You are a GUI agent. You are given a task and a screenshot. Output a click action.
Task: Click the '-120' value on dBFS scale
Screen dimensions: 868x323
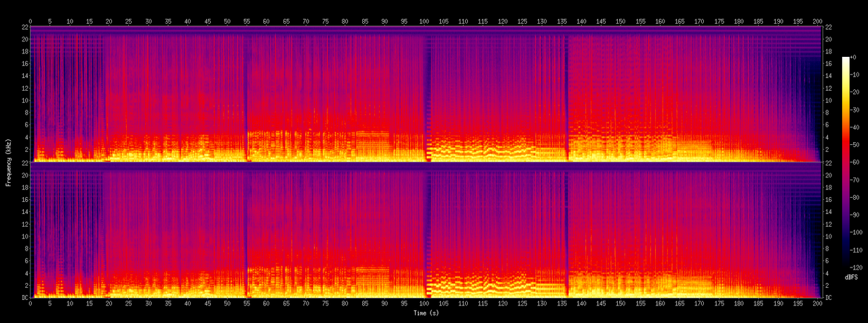tap(856, 269)
